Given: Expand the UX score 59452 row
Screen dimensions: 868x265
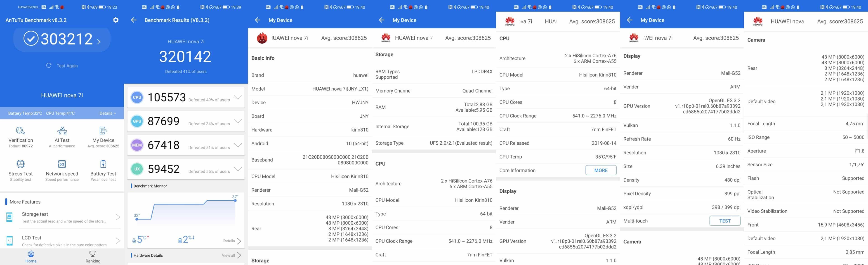Looking at the screenshot, I should coord(238,169).
